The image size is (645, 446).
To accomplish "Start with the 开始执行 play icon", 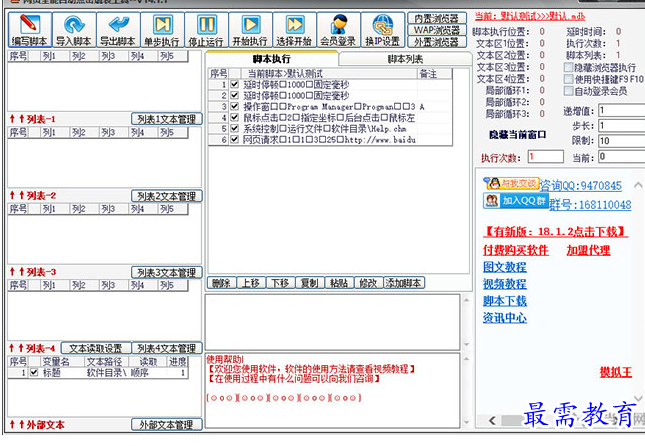I will pos(250,30).
